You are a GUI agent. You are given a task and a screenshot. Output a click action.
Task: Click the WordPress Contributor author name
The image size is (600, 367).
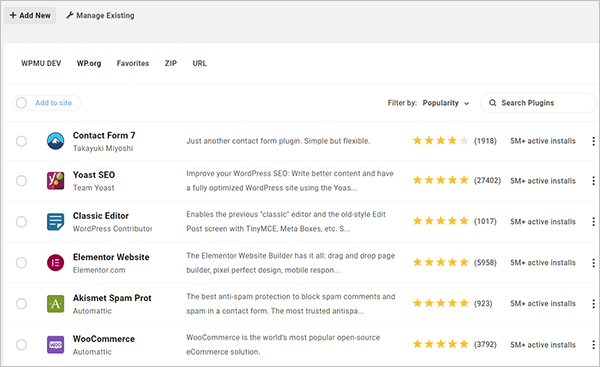tap(112, 229)
